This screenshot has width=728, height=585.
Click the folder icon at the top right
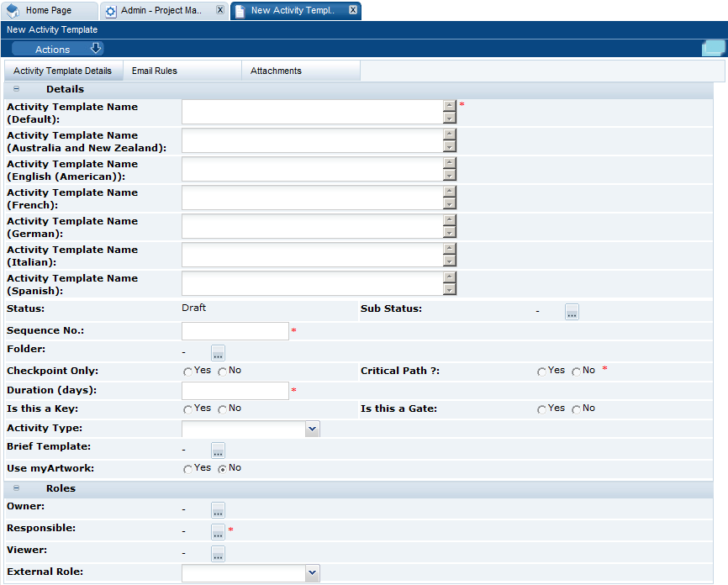(x=713, y=49)
